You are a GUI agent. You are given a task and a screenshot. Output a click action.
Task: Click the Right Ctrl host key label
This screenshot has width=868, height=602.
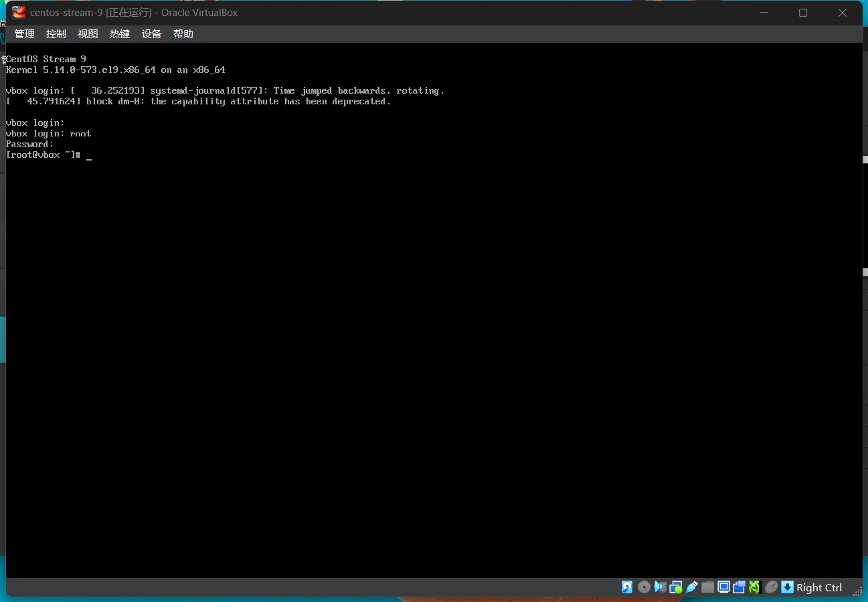tap(819, 588)
